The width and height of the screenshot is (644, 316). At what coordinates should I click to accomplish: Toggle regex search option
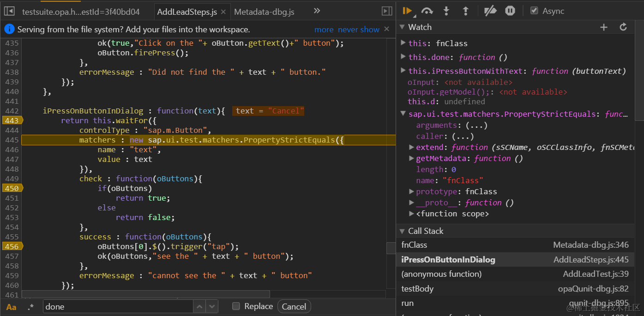[x=30, y=307]
